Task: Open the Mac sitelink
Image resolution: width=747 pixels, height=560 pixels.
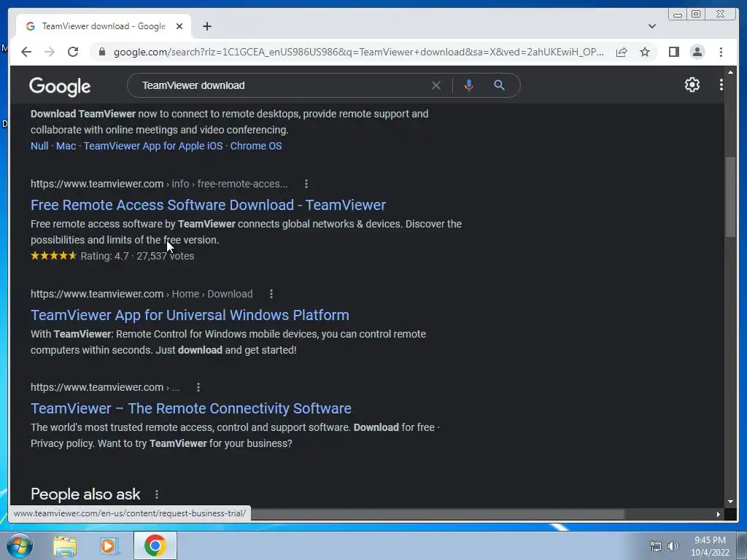Action: click(66, 146)
